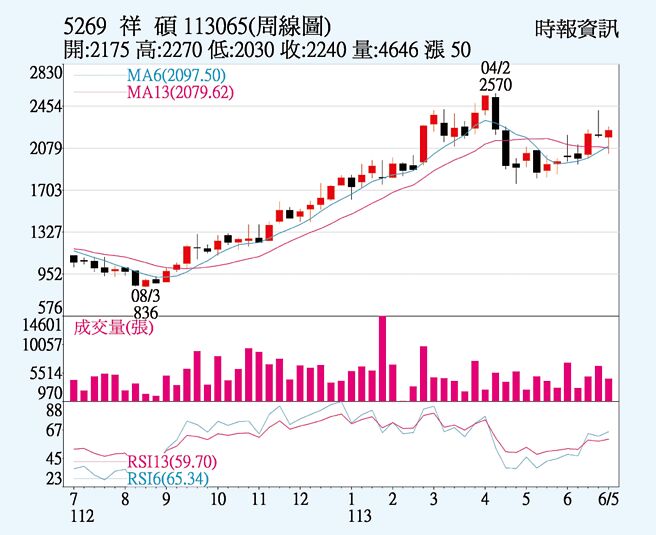656x535 pixels.
Task: Click the 成交量(張) volume panel label
Action: (114, 326)
